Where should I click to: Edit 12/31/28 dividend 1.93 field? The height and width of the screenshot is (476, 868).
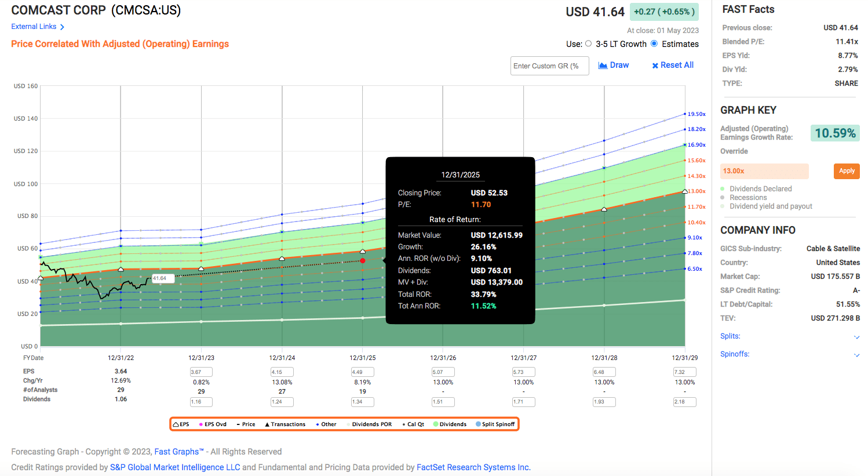click(x=604, y=402)
